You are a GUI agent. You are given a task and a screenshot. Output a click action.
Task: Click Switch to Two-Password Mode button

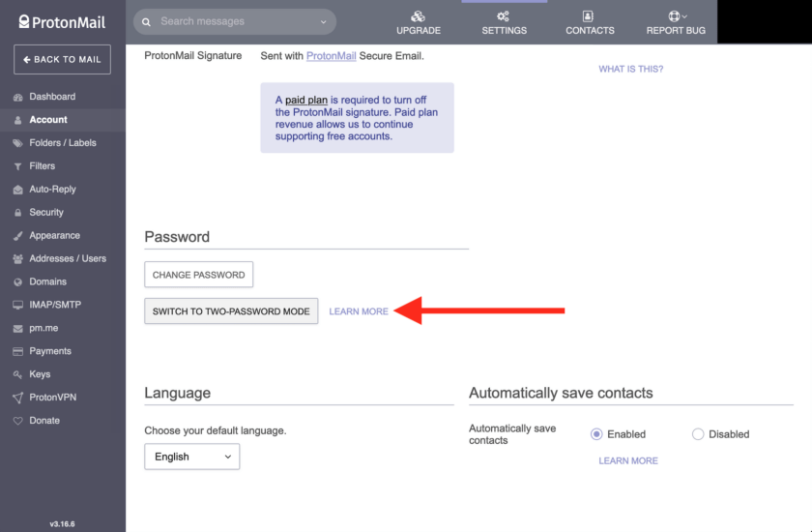coord(231,311)
